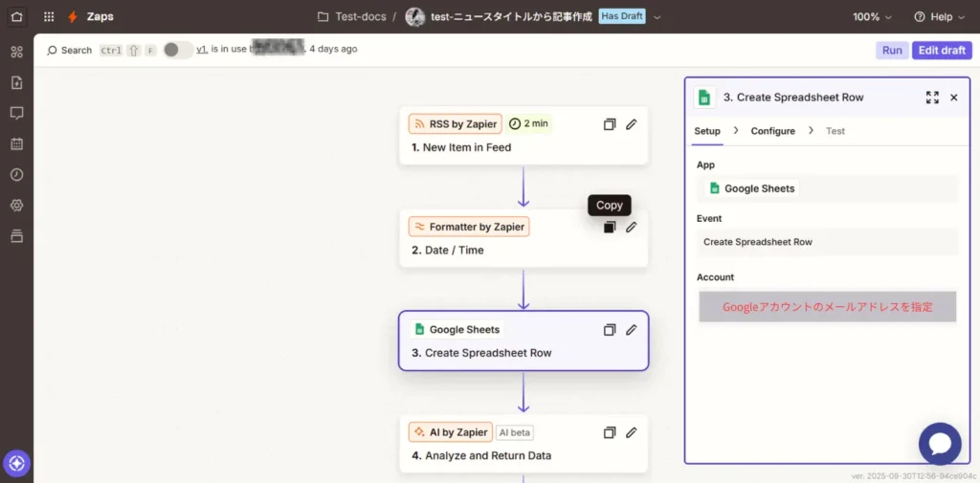Screen dimensions: 980x483
Task: Click the home icon in top-left corner
Action: point(17,16)
